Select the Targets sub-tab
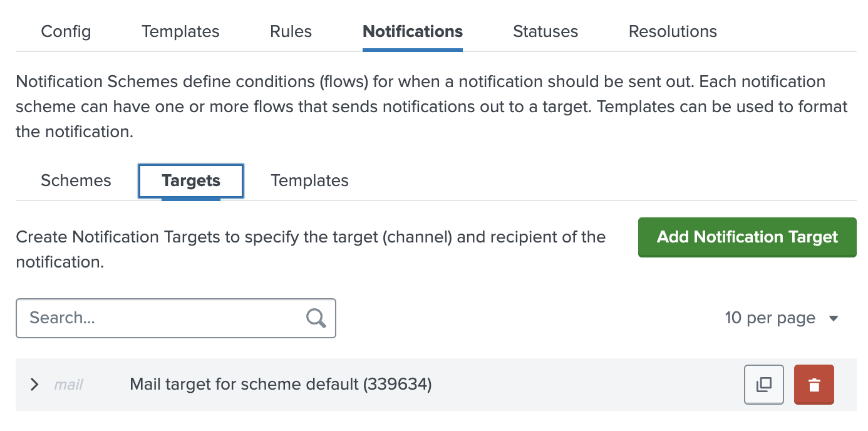 [x=191, y=181]
